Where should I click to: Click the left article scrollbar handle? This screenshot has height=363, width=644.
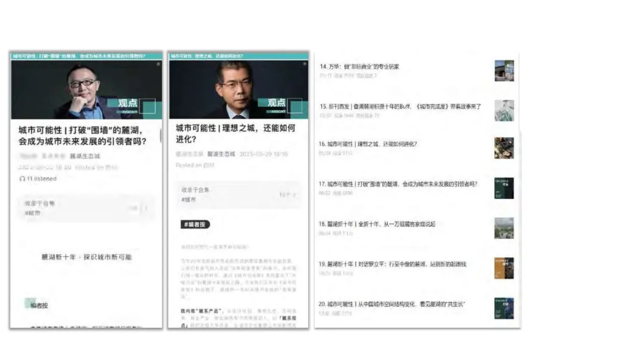160,136
